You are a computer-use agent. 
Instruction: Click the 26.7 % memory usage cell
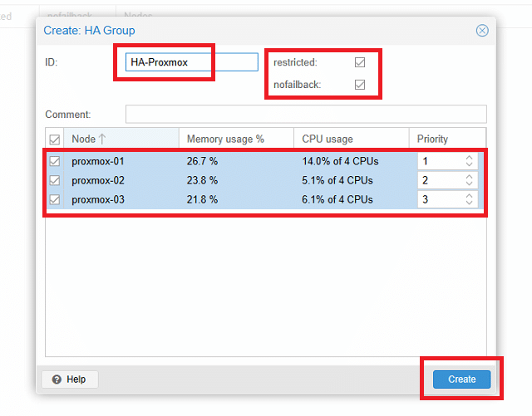pos(202,161)
